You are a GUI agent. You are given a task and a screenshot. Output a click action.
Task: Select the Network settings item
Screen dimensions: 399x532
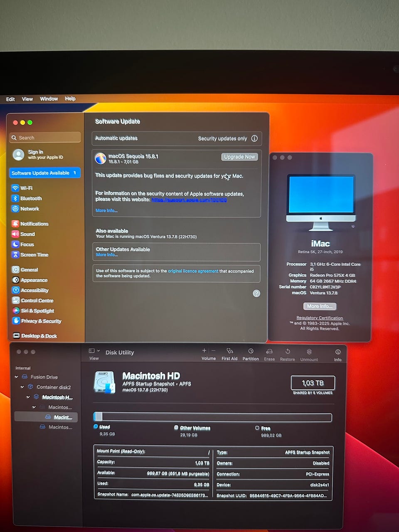[26, 209]
